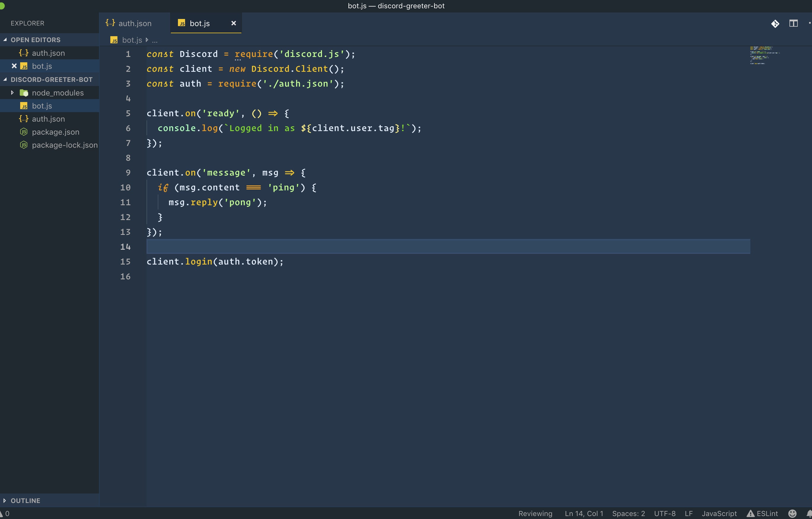Viewport: 812px width, 519px height.
Task: Click the breadcrumb navigation icon for bot.js
Action: click(x=115, y=40)
